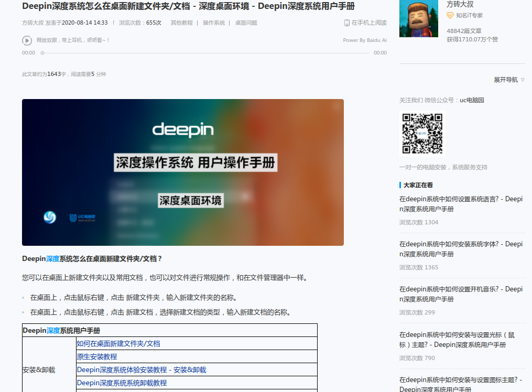Viewport: 532px width, 392px height.
Task: Click the uc电脑园 WeChat account name
Action: tap(472, 100)
